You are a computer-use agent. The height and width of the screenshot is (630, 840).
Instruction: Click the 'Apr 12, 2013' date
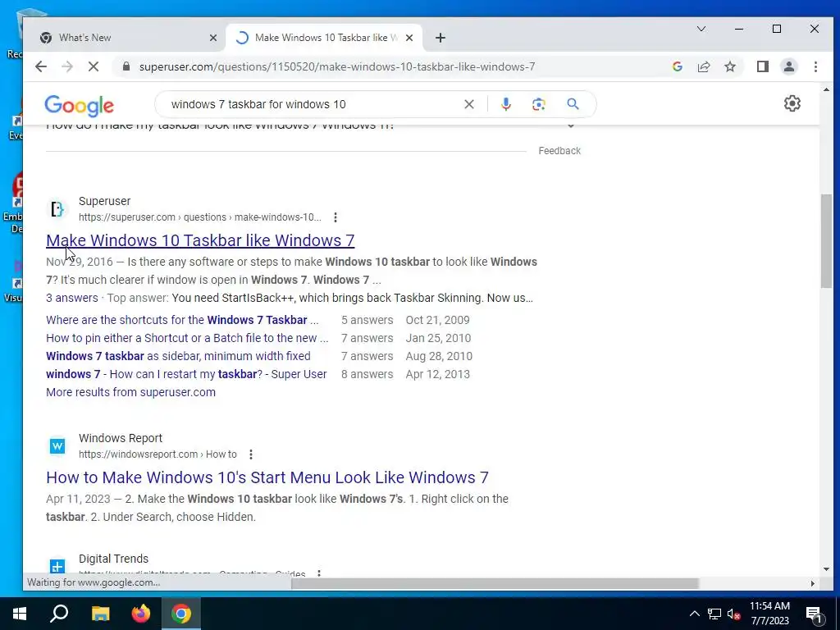(438, 374)
